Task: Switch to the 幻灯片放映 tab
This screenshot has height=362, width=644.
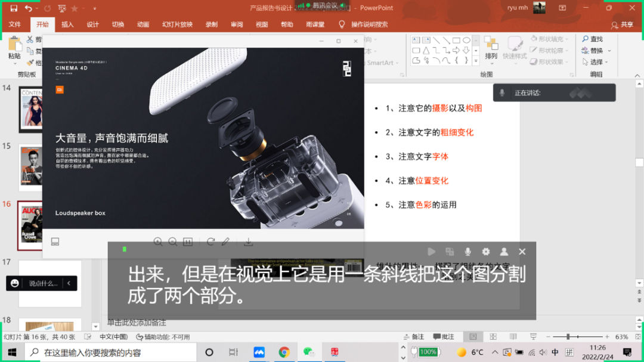Action: click(177, 24)
